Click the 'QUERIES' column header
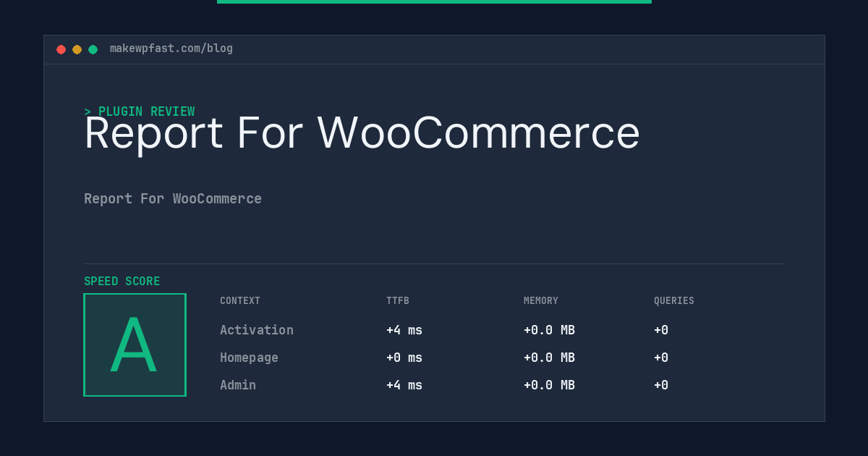This screenshot has height=456, width=868. [674, 301]
